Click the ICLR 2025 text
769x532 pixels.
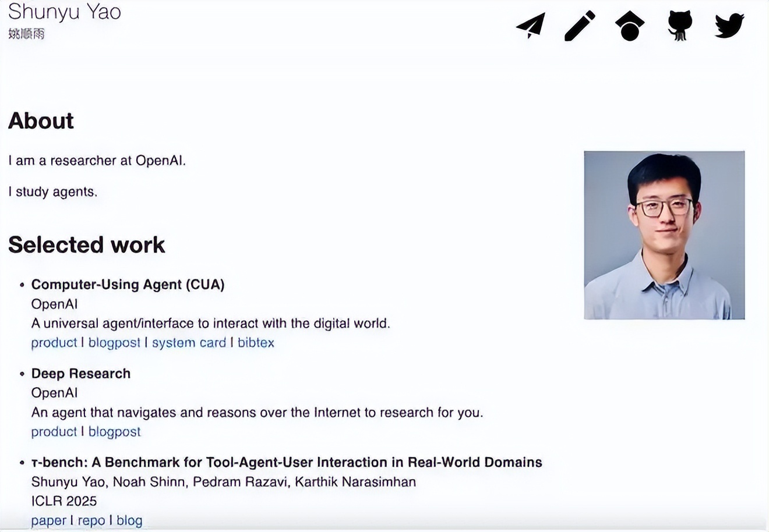64,501
